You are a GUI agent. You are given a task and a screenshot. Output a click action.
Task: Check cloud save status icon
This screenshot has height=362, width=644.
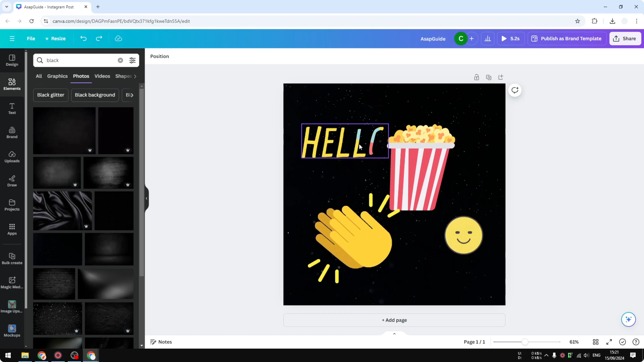tap(118, 38)
